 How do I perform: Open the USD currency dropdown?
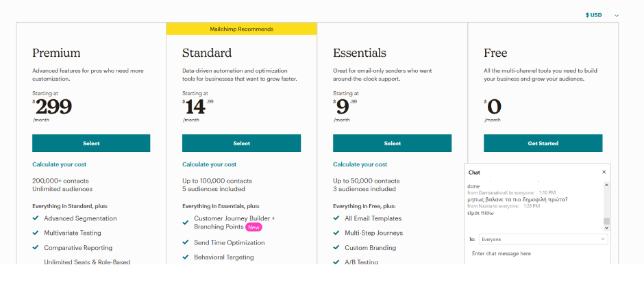tap(602, 15)
